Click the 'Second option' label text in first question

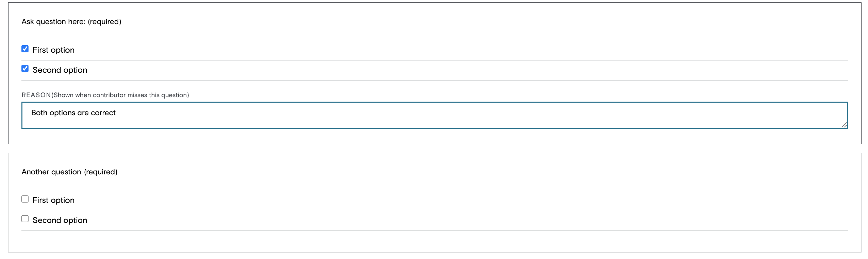[60, 70]
